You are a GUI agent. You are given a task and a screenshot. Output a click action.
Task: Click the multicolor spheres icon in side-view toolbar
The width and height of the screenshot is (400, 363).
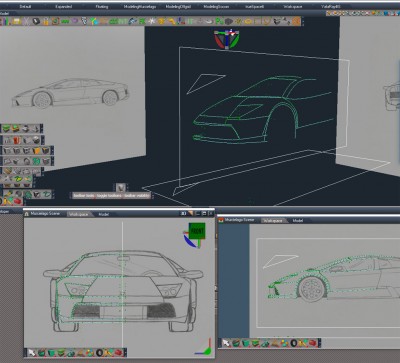coord(284,343)
